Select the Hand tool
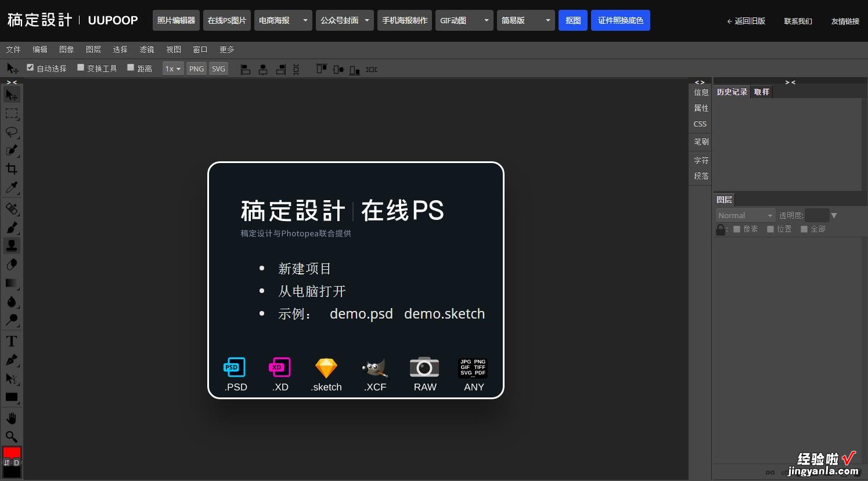This screenshot has height=481, width=868. point(12,418)
